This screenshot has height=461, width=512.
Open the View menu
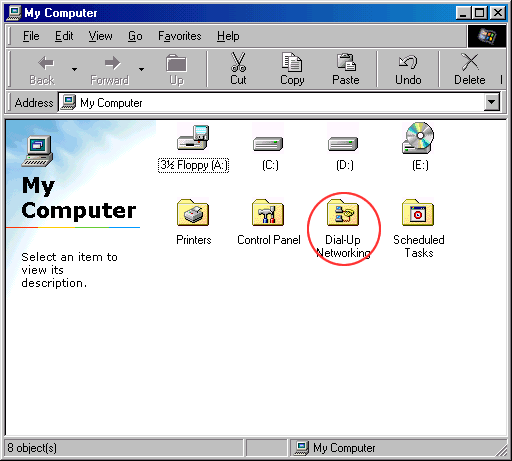pyautogui.click(x=100, y=36)
